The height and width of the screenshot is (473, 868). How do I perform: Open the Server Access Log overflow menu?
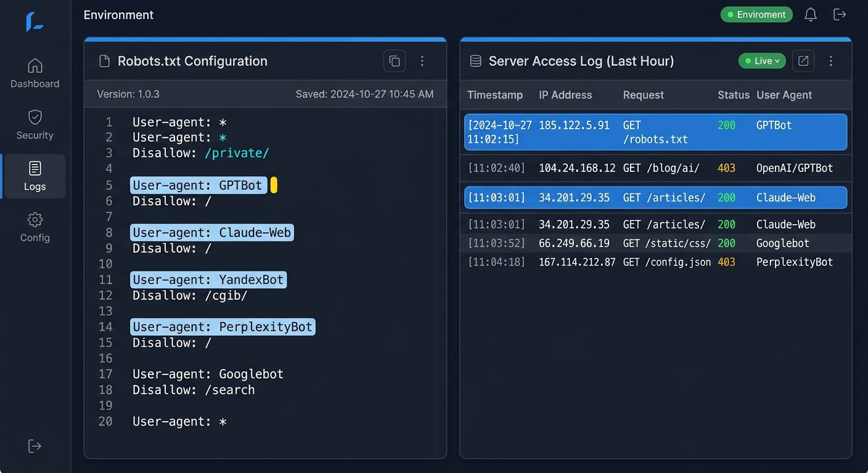point(830,61)
